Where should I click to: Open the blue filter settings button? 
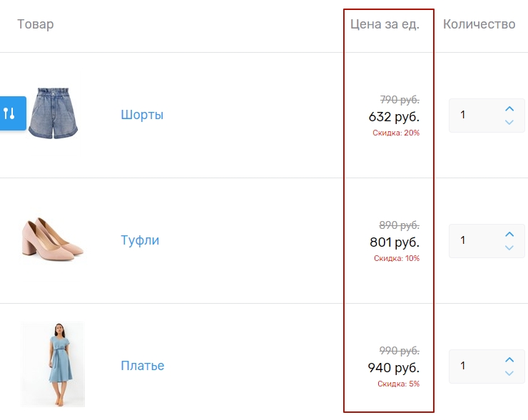coord(12,113)
